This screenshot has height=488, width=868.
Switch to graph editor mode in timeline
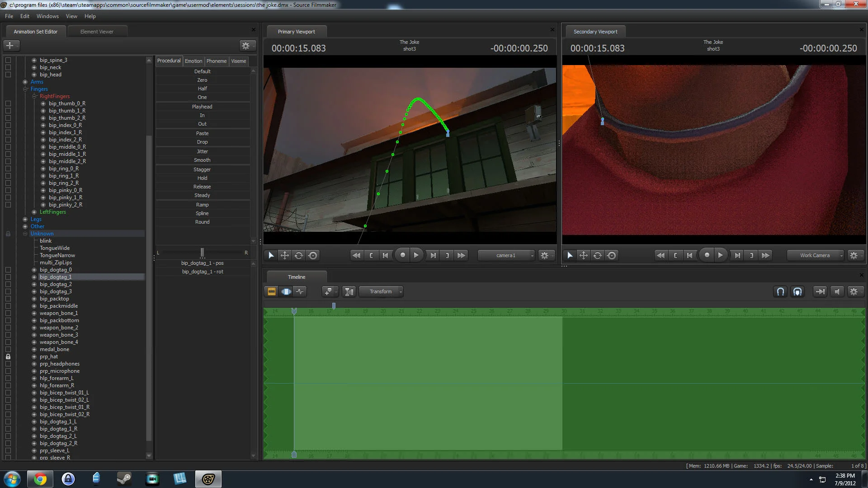coord(300,291)
